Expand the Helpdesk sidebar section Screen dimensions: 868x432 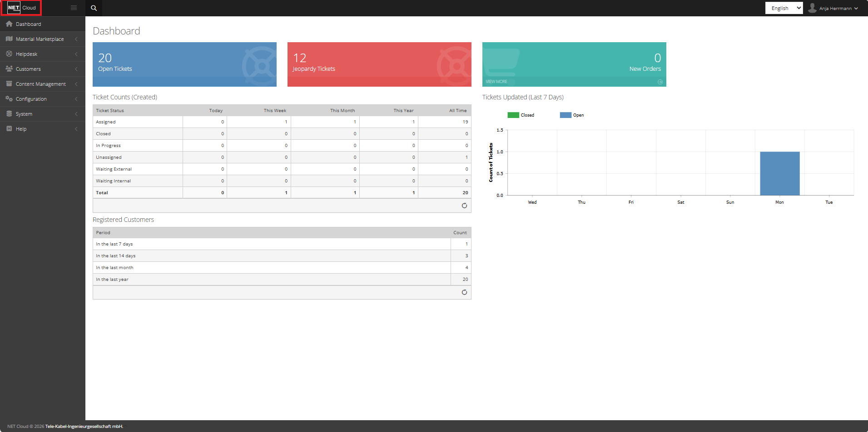tap(27, 54)
